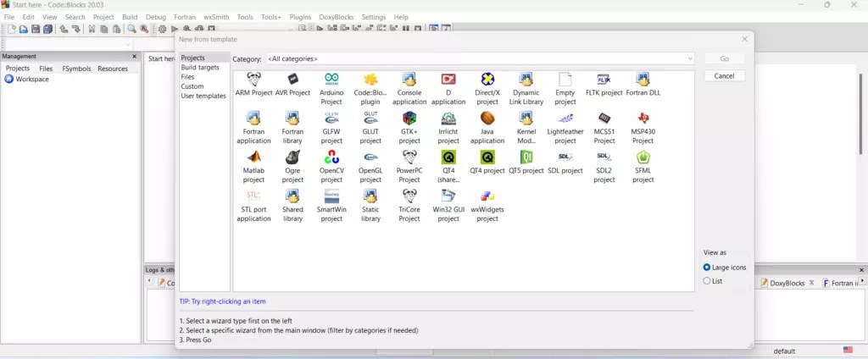Choose the FLTK project template

(604, 85)
